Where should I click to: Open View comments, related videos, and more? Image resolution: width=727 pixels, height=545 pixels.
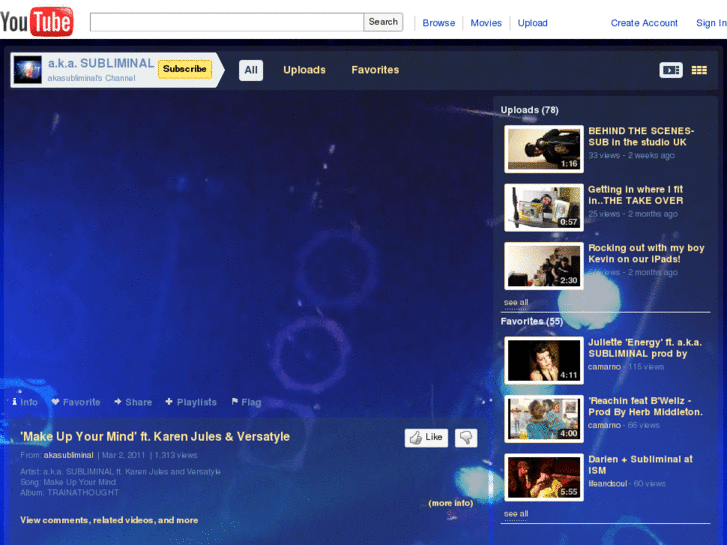point(109,520)
